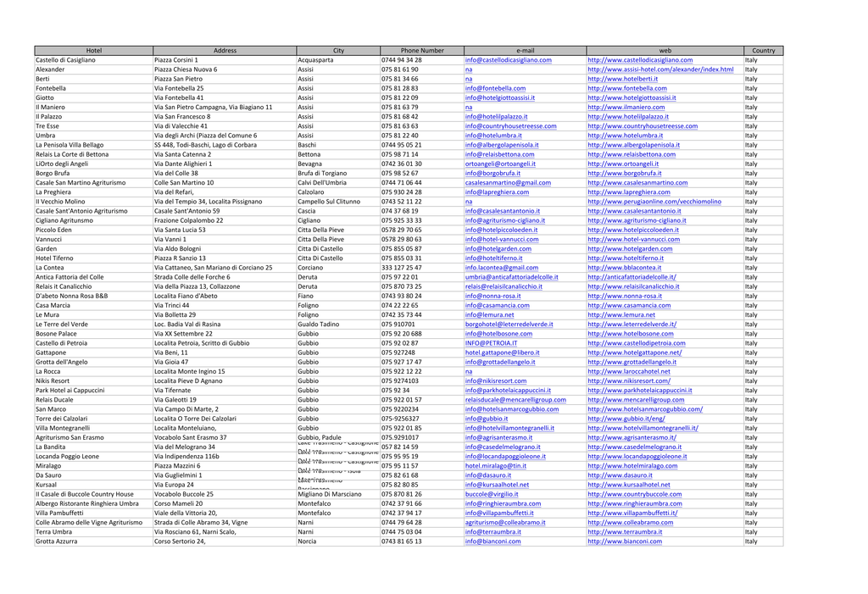Click email info@bianconi.com
868x594 pixels.
492,541
